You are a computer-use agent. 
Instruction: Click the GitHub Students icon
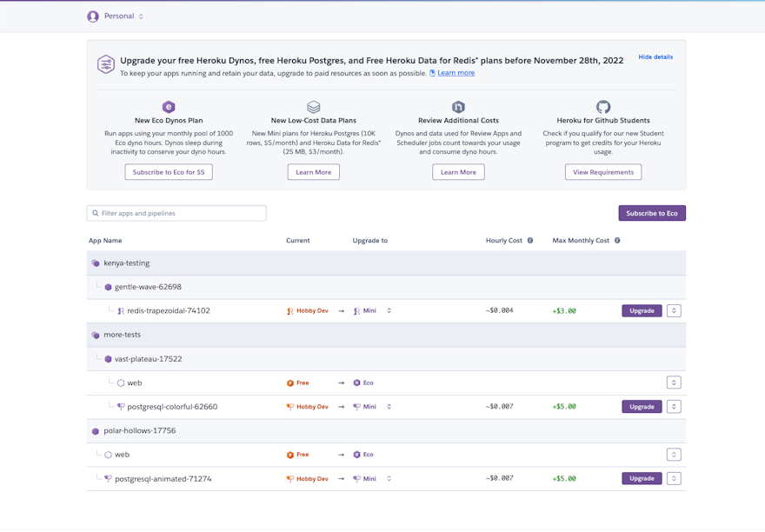click(603, 107)
